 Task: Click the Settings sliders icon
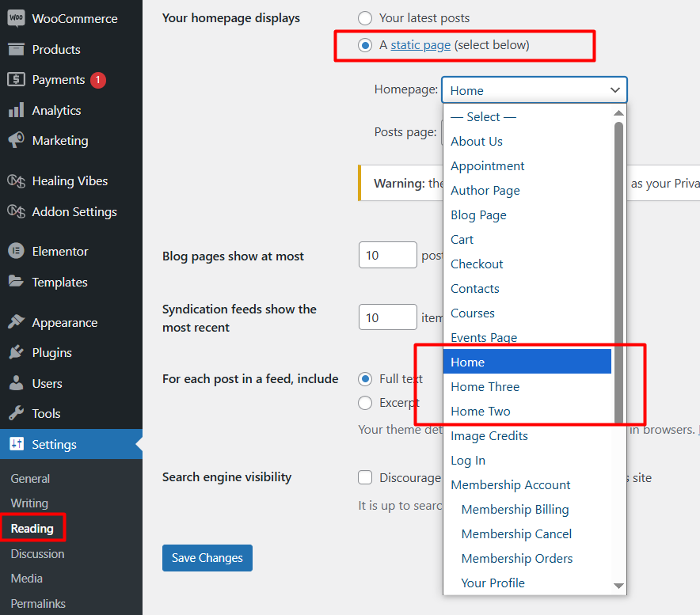coord(17,444)
